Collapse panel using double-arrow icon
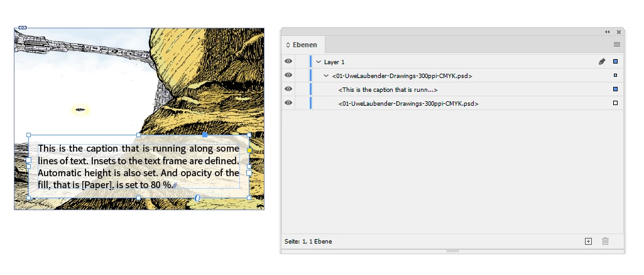This screenshot has width=644, height=275. pos(607,32)
